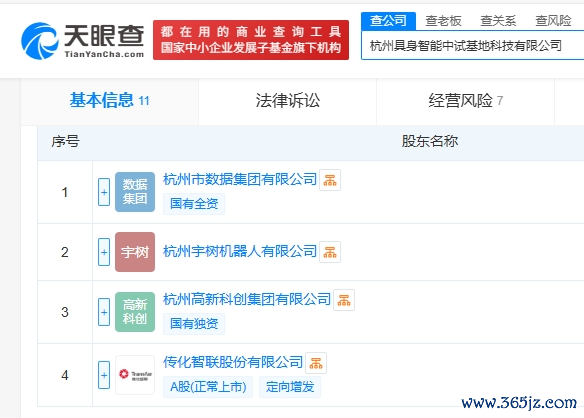584x418 pixels.
Task: Open the 杭州宇树机器人有限公司 link
Action: [240, 251]
